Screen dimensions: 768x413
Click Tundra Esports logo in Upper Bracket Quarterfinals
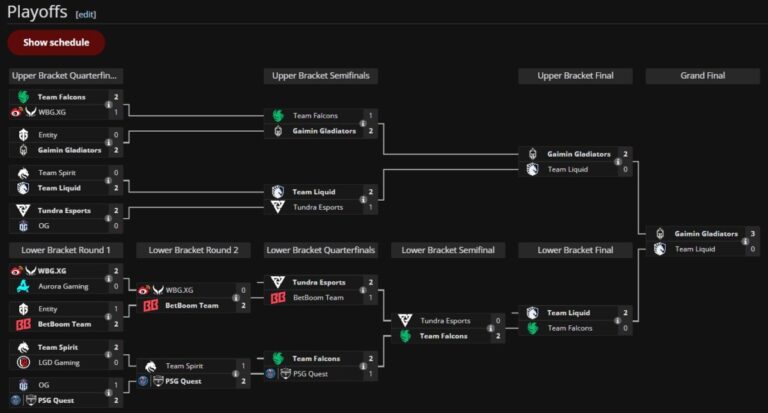coord(23,211)
